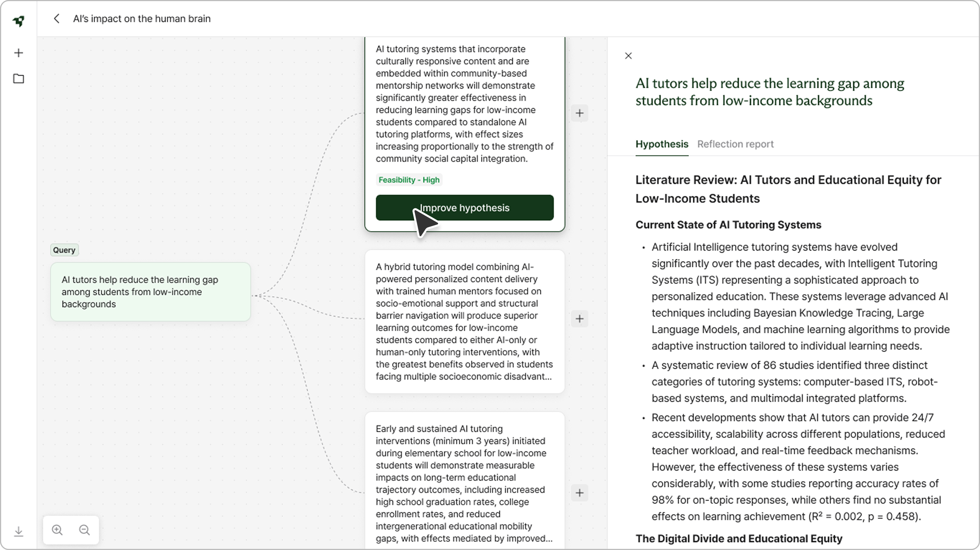The width and height of the screenshot is (980, 550).
Task: Zoom out on the canvas
Action: (x=84, y=530)
